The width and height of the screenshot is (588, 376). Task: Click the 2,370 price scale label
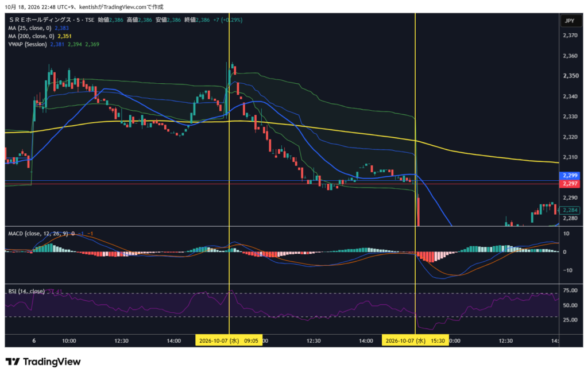point(570,36)
